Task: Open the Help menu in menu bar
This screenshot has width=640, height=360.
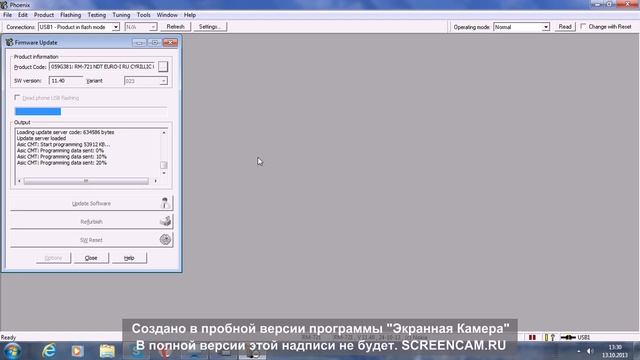Action: pos(190,15)
